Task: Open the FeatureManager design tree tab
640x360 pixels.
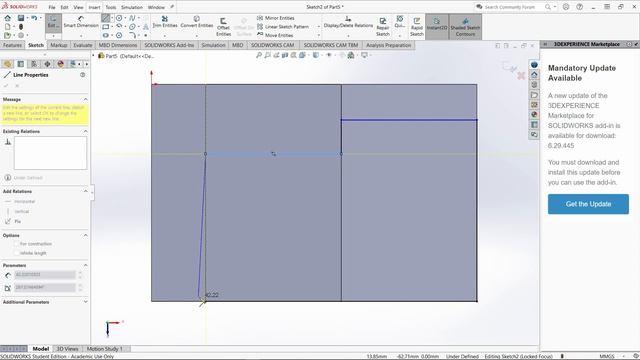Action: [7, 64]
